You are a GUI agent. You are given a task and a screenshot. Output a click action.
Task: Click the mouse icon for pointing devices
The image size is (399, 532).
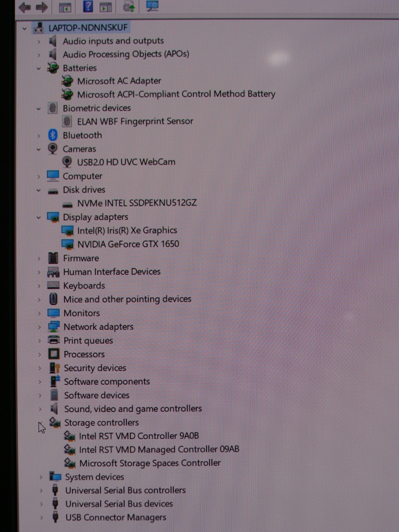pyautogui.click(x=53, y=299)
